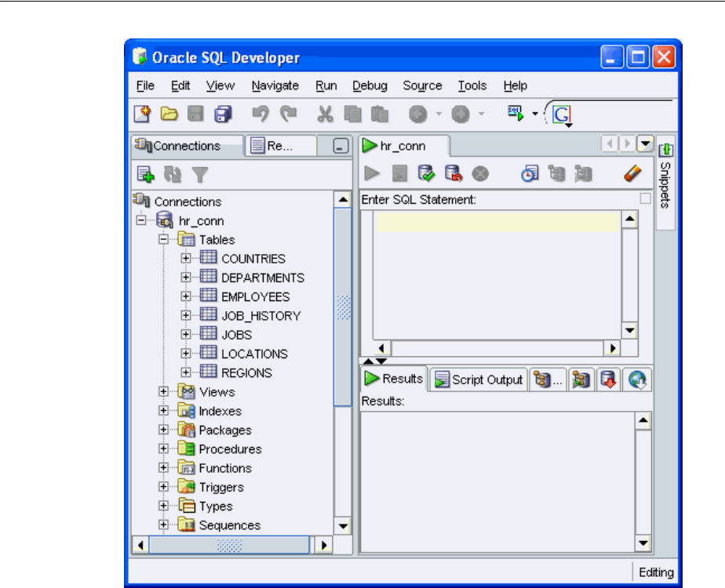Collapse the hr_conn connection node
725x588 pixels.
141,220
